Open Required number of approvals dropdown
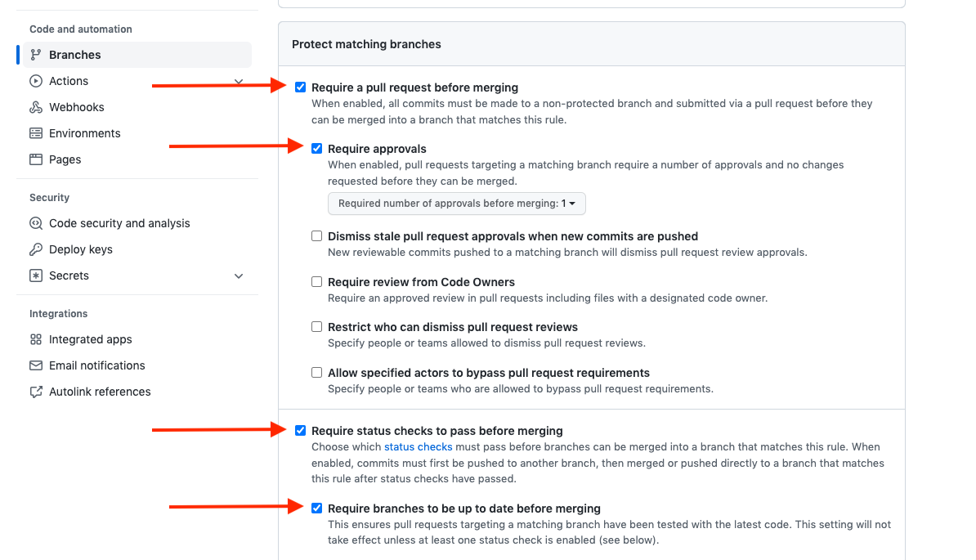Image resolution: width=976 pixels, height=560 pixels. point(456,204)
